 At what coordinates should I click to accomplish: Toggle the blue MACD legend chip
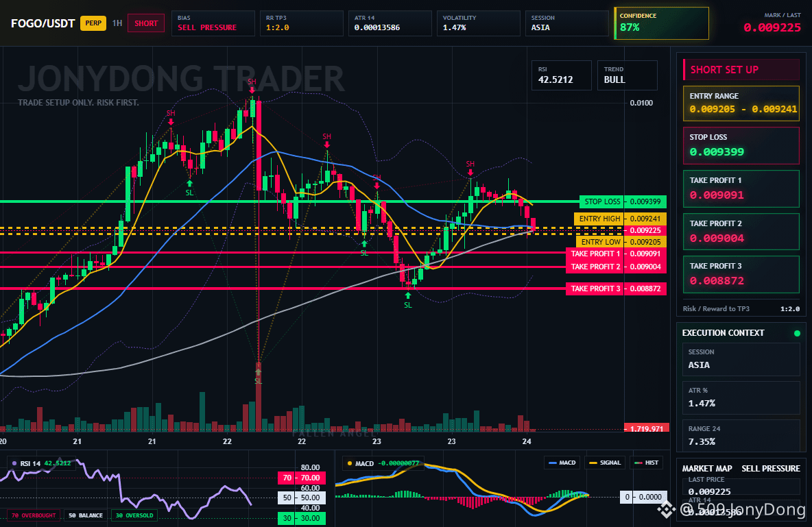pos(562,463)
